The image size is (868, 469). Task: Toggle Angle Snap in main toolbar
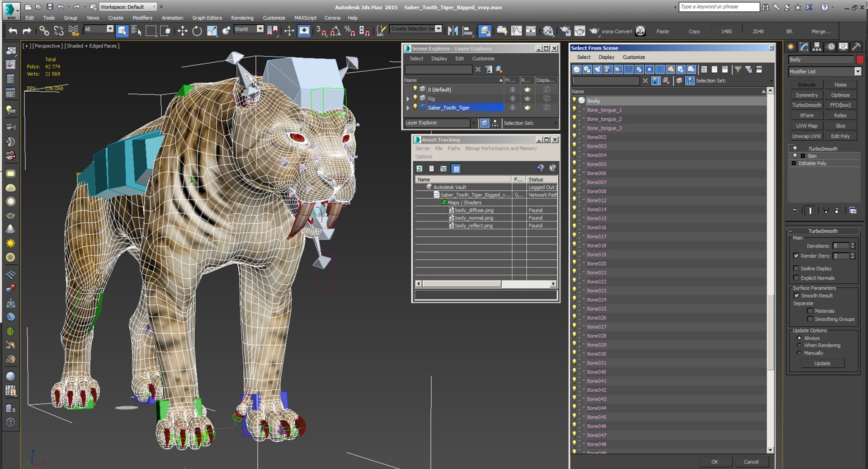click(335, 31)
